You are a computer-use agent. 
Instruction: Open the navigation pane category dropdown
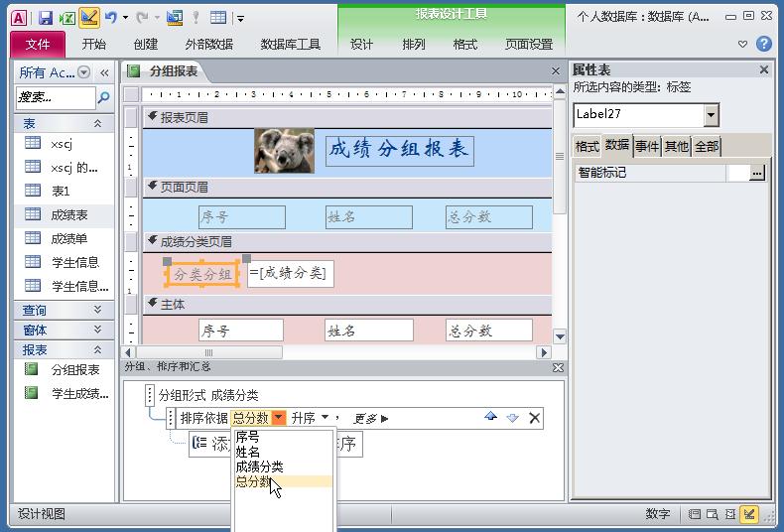pyautogui.click(x=84, y=73)
